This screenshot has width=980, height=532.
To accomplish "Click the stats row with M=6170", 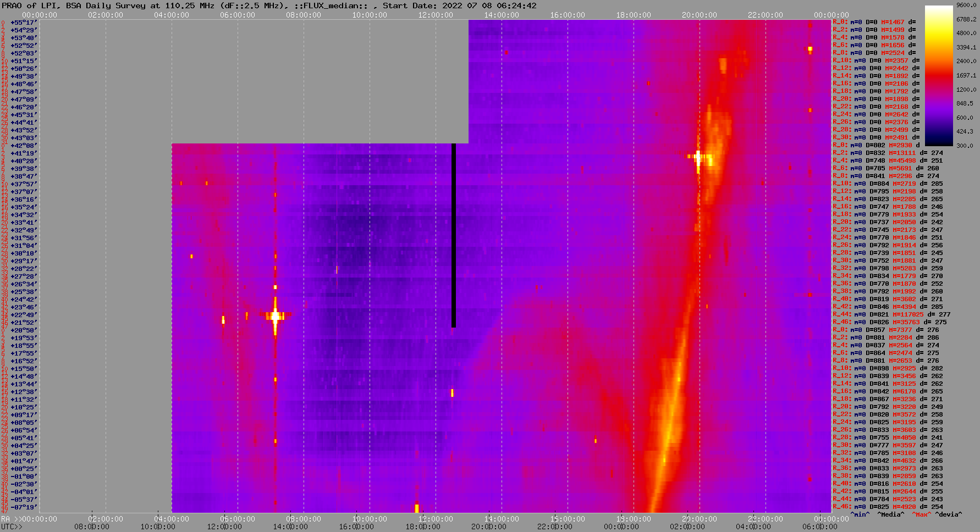I will pos(888,391).
